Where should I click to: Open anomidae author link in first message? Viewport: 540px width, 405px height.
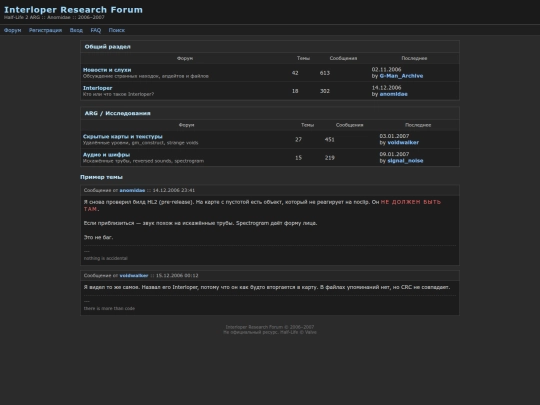[132, 190]
